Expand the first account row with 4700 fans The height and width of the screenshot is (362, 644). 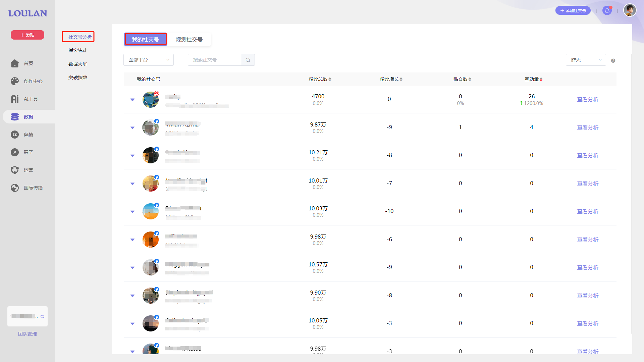point(132,100)
